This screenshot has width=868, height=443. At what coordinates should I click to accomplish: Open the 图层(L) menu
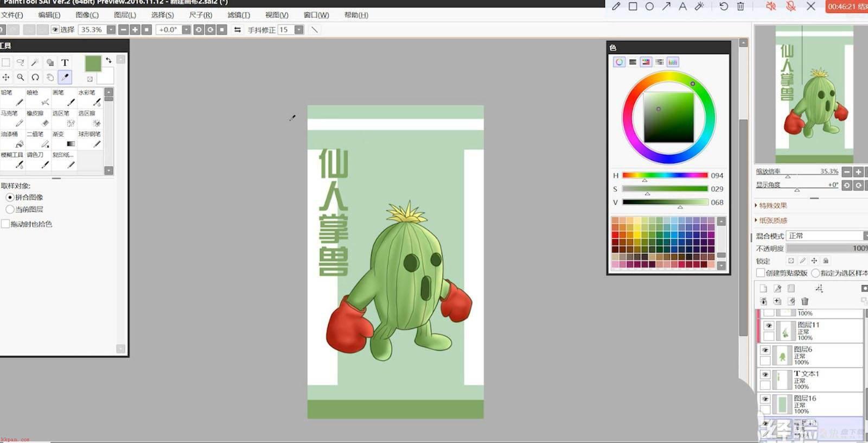pyautogui.click(x=125, y=15)
